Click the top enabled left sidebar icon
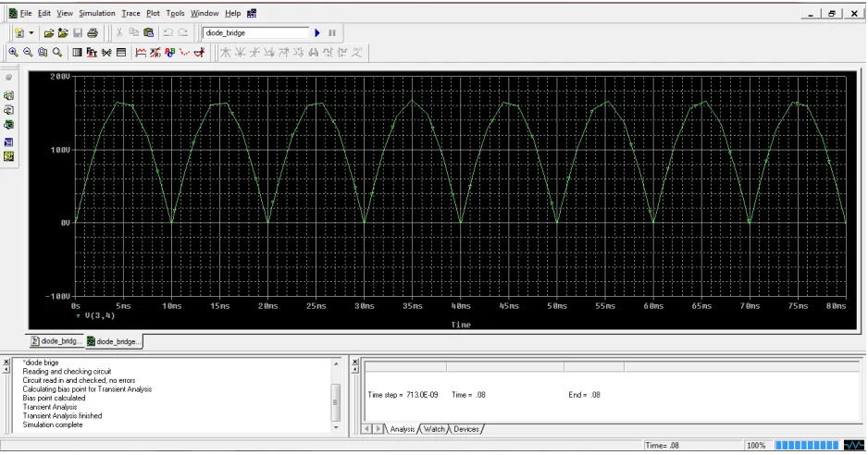The height and width of the screenshot is (455, 868). pyautogui.click(x=8, y=96)
